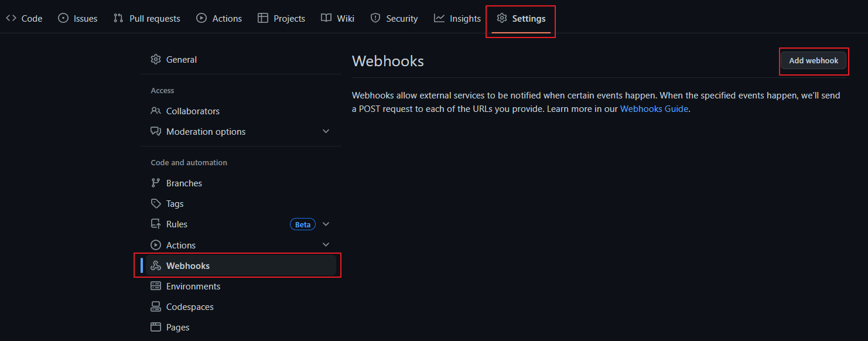Open the Actions tab in the top bar
The height and width of the screenshot is (341, 868).
219,18
